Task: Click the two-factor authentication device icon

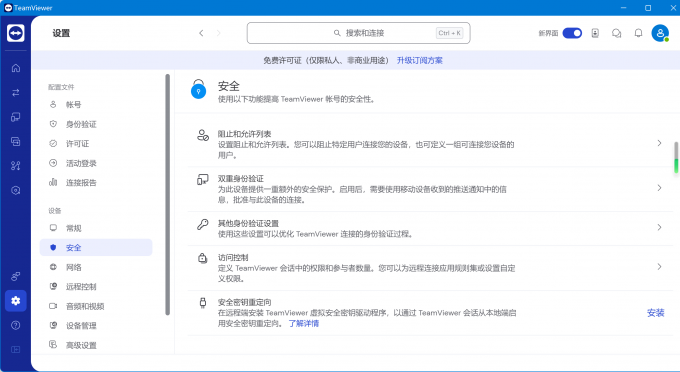Action: (x=203, y=179)
